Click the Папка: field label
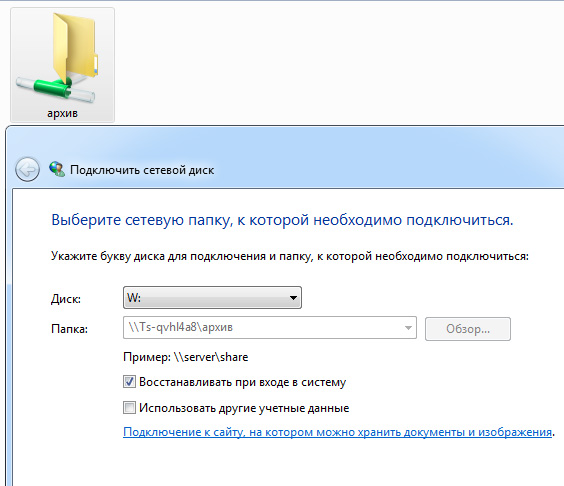Viewport: 564px width, 486px height. (69, 329)
